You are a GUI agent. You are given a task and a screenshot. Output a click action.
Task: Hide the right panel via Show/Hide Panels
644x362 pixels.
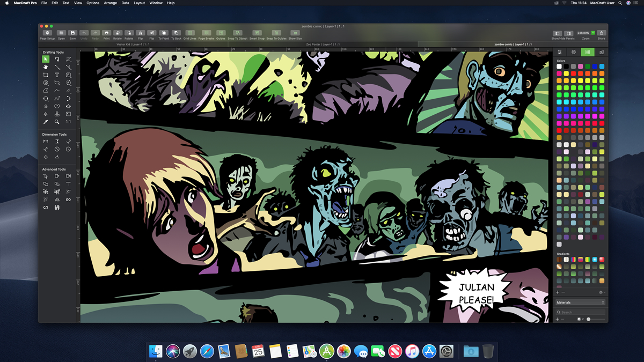click(568, 33)
